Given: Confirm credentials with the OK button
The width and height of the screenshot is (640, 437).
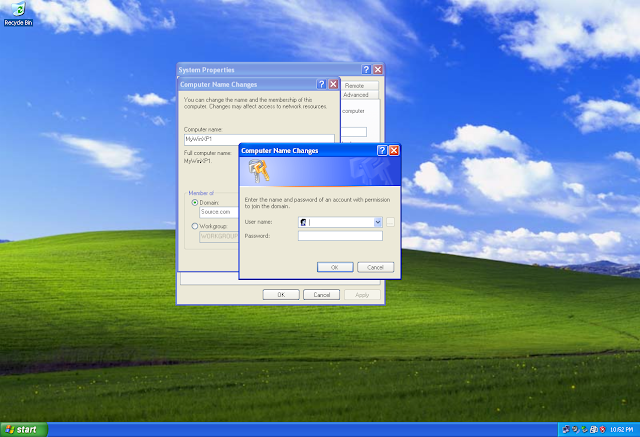Looking at the screenshot, I should (x=335, y=267).
